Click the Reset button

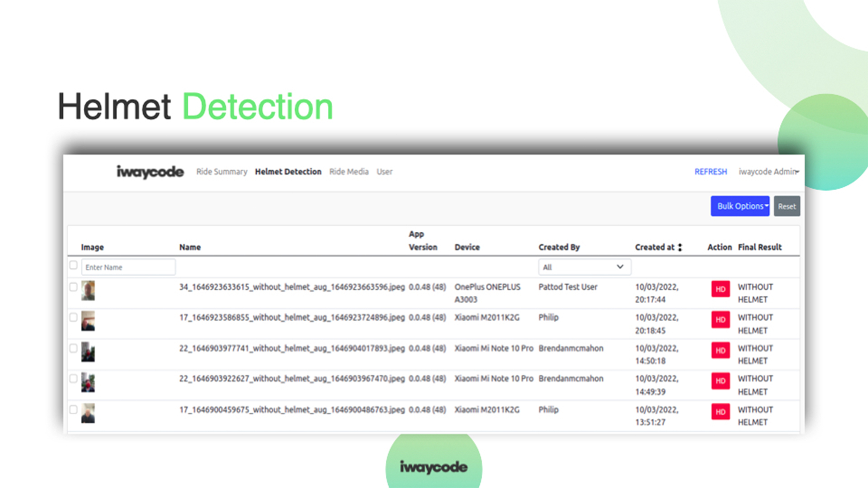coord(787,206)
